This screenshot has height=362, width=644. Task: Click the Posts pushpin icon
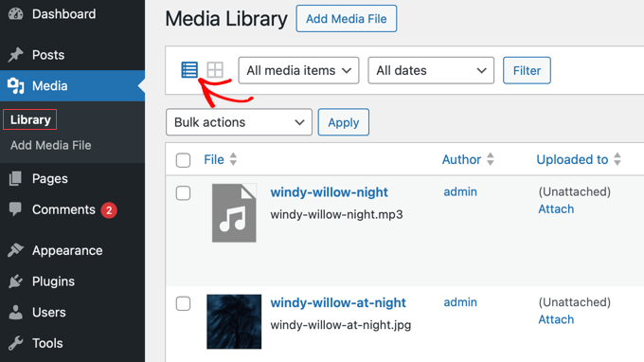tap(15, 55)
